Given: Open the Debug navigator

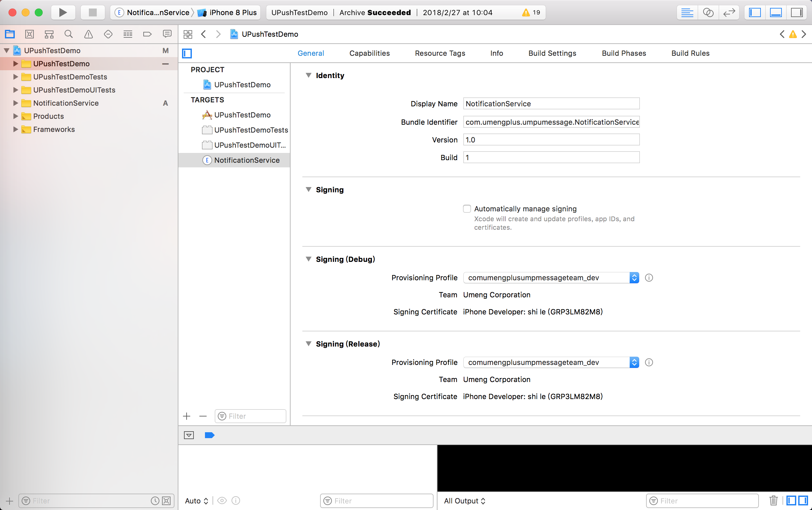Looking at the screenshot, I should tap(128, 34).
